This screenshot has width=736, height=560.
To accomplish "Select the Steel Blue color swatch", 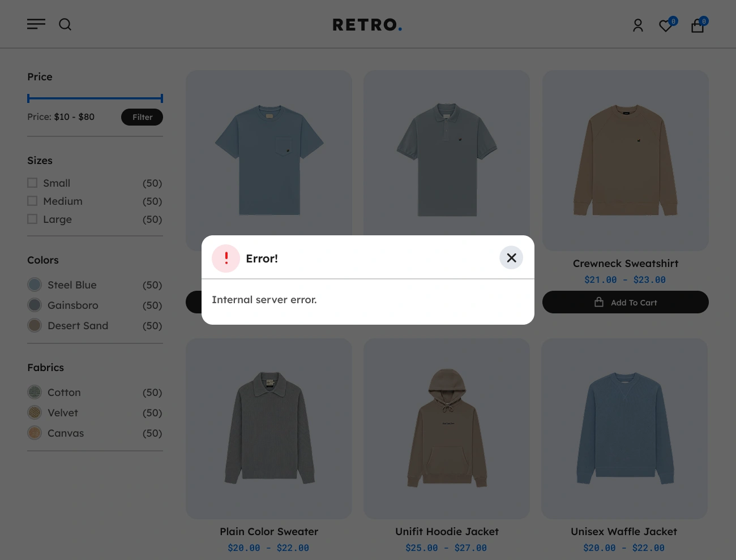I will click(35, 285).
